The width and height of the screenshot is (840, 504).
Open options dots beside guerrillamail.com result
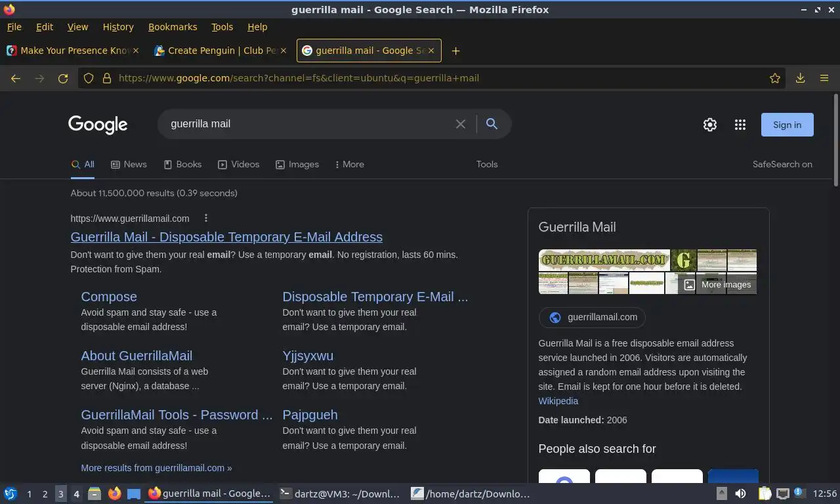pyautogui.click(x=206, y=218)
